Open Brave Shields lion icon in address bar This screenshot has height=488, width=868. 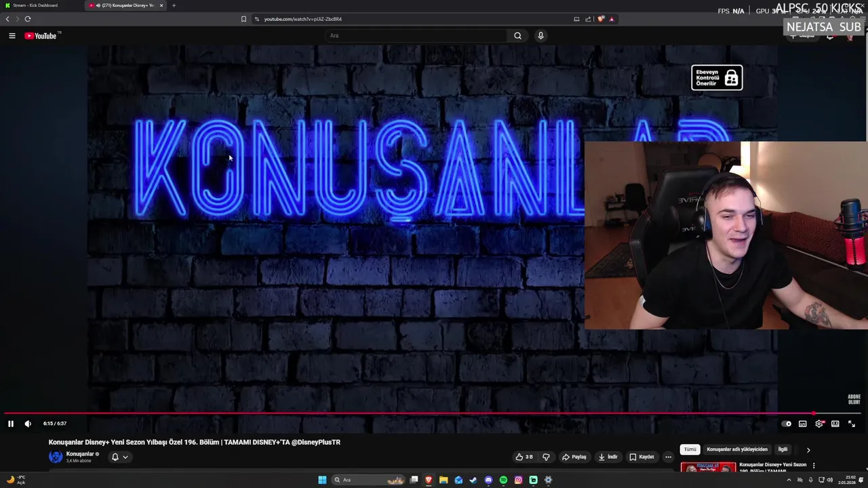click(601, 19)
